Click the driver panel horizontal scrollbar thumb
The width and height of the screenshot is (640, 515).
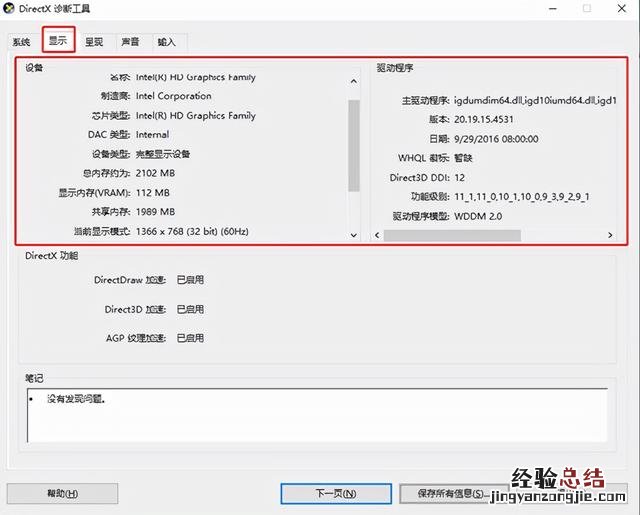coord(452,235)
